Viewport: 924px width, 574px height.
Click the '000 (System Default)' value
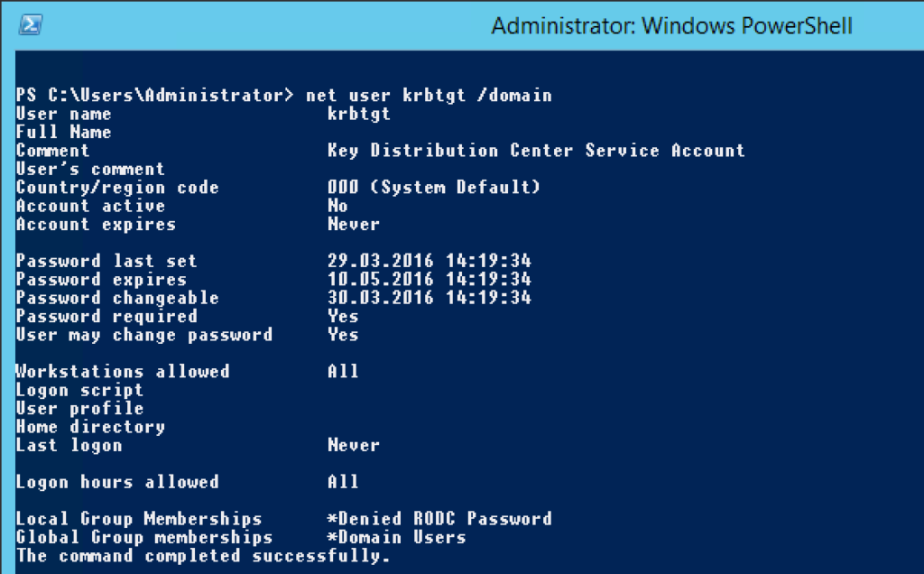pyautogui.click(x=434, y=188)
